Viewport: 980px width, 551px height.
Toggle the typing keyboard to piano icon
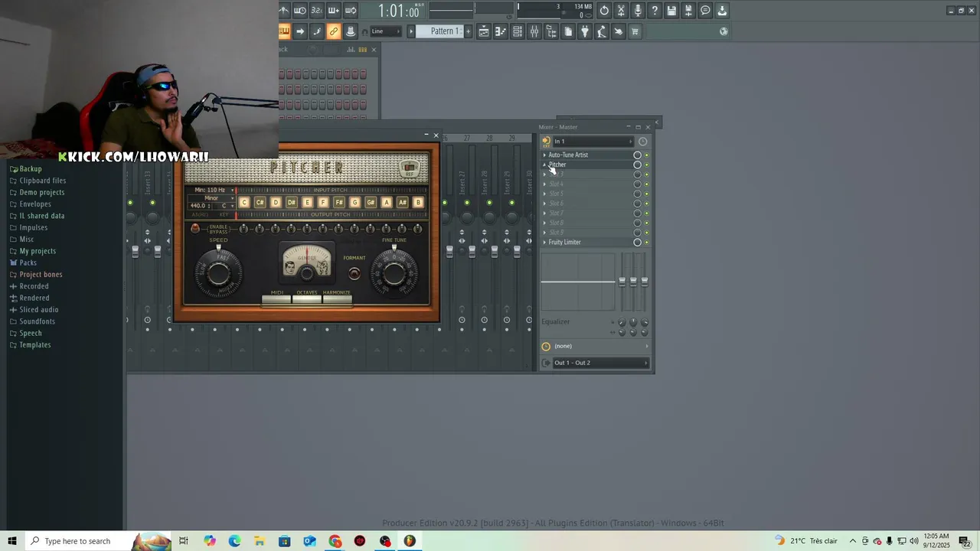pyautogui.click(x=284, y=31)
